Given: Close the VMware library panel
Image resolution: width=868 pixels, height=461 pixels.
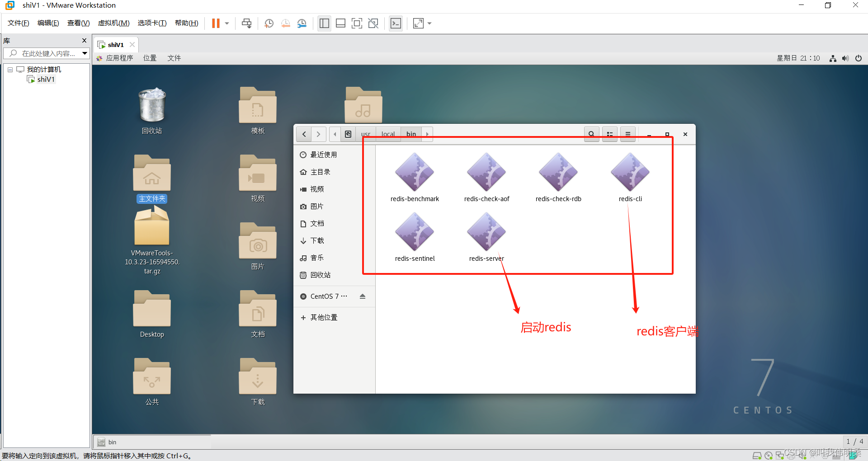Looking at the screenshot, I should pos(84,41).
